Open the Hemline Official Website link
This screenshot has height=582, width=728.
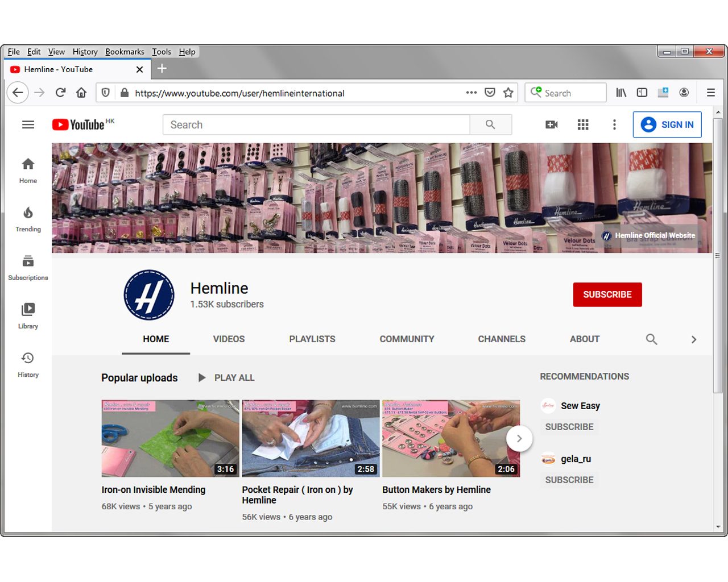click(x=648, y=235)
